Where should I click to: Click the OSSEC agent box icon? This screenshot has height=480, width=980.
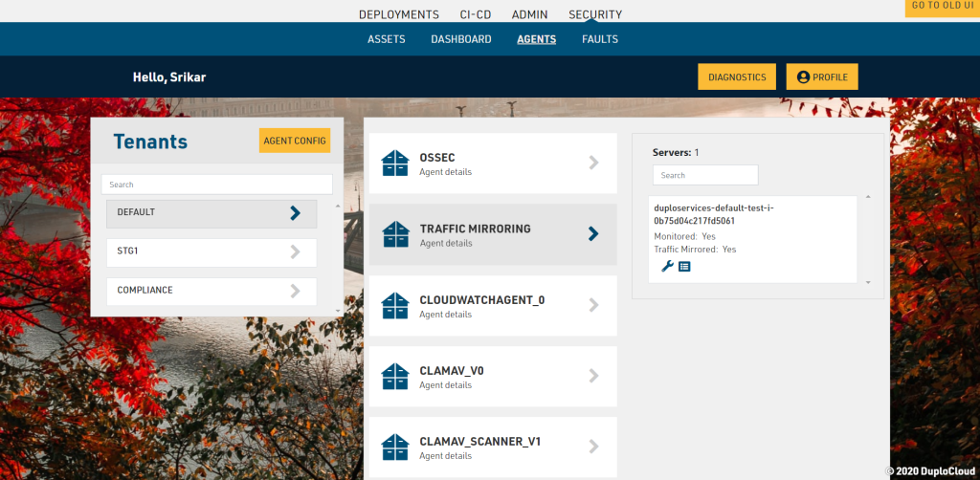pyautogui.click(x=395, y=164)
